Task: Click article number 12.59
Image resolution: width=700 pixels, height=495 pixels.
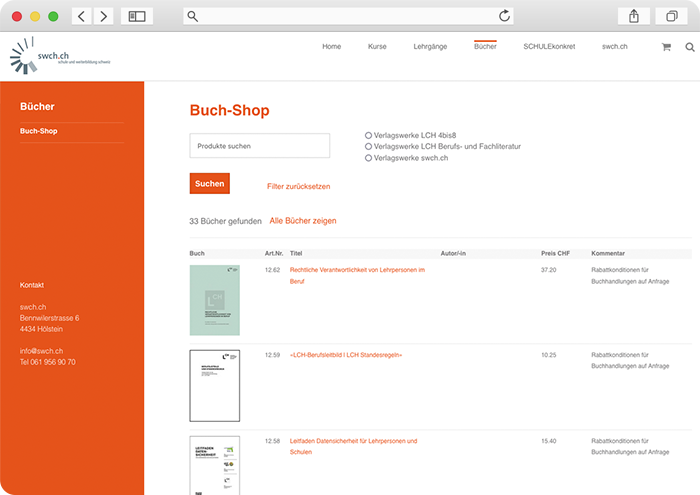Action: (x=272, y=355)
